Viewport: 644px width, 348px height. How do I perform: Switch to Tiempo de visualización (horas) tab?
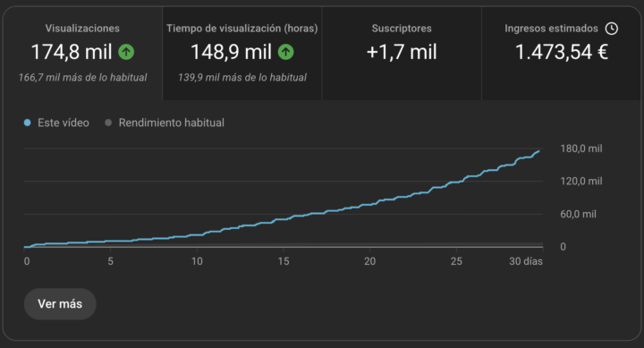[x=242, y=54]
